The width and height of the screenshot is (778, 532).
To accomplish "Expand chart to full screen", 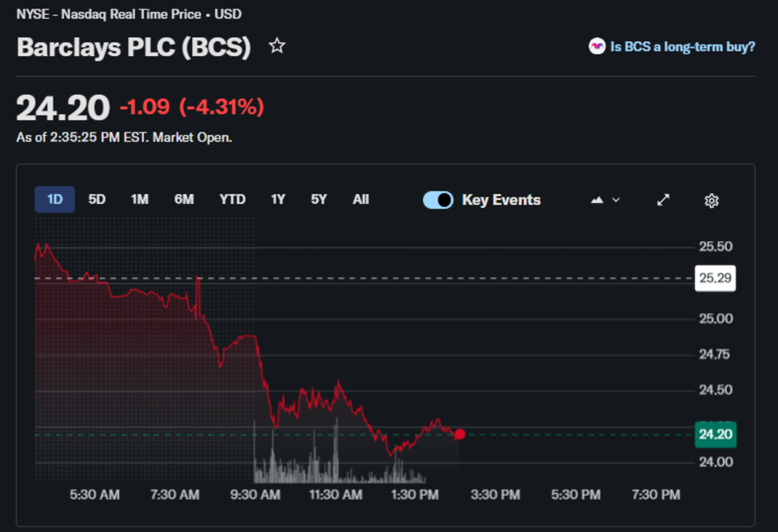I will (x=663, y=200).
